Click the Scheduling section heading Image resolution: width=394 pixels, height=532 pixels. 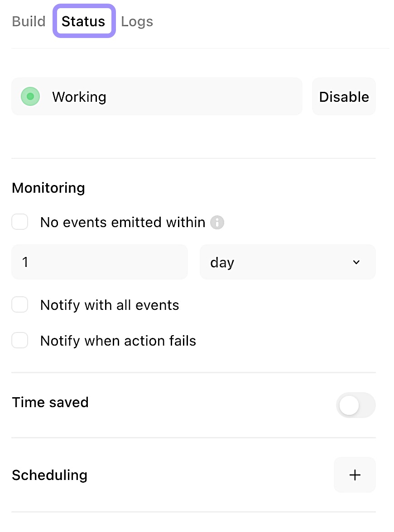click(50, 475)
